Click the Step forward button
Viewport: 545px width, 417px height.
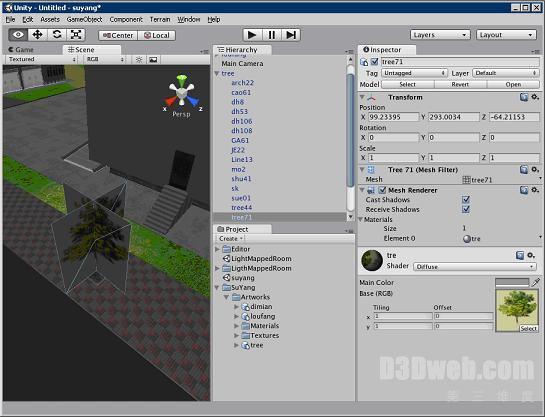click(x=291, y=35)
